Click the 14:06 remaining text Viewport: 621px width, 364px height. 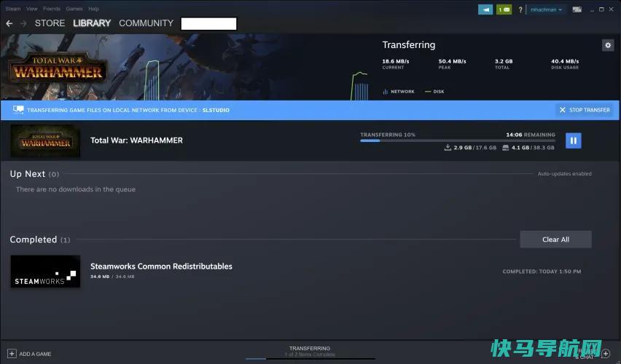coord(531,135)
